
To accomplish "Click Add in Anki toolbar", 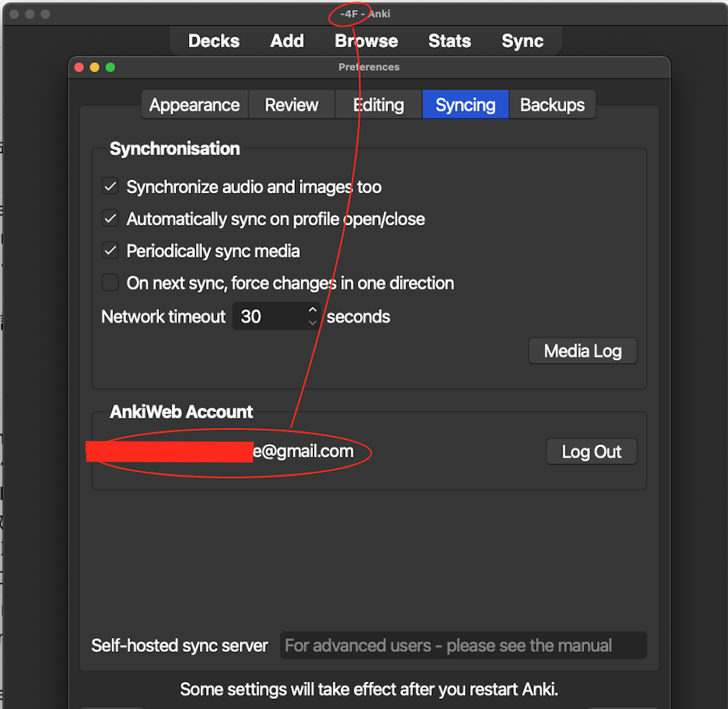I will (287, 41).
